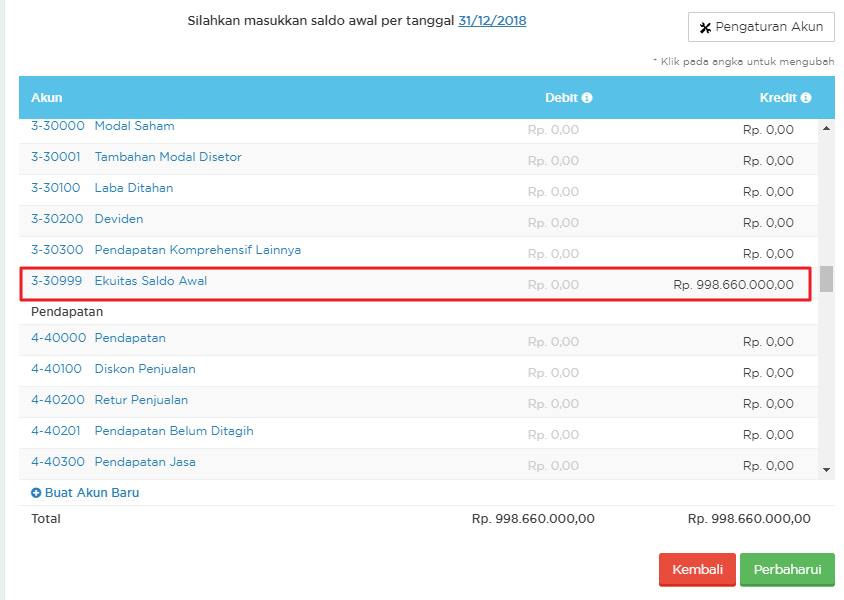
Task: Click the Debit column info icon
Action: click(587, 98)
